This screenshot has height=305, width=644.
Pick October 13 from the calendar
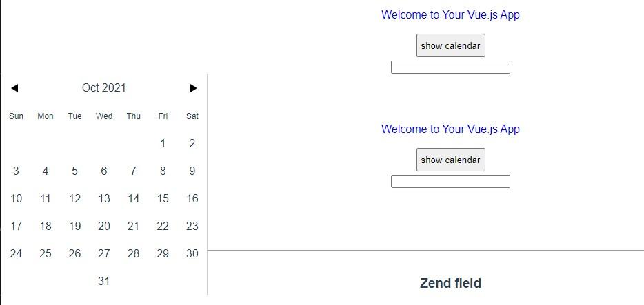click(104, 199)
